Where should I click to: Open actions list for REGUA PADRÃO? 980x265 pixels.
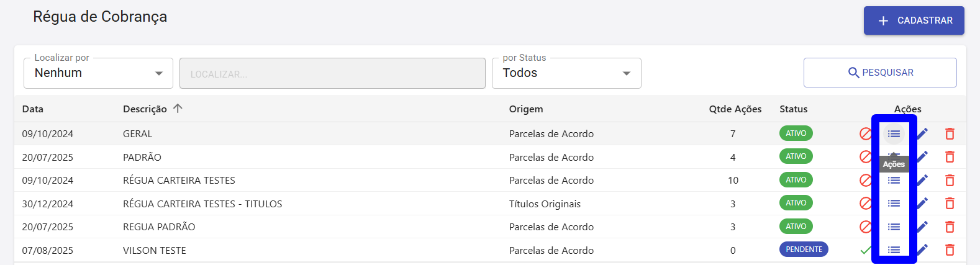(894, 227)
